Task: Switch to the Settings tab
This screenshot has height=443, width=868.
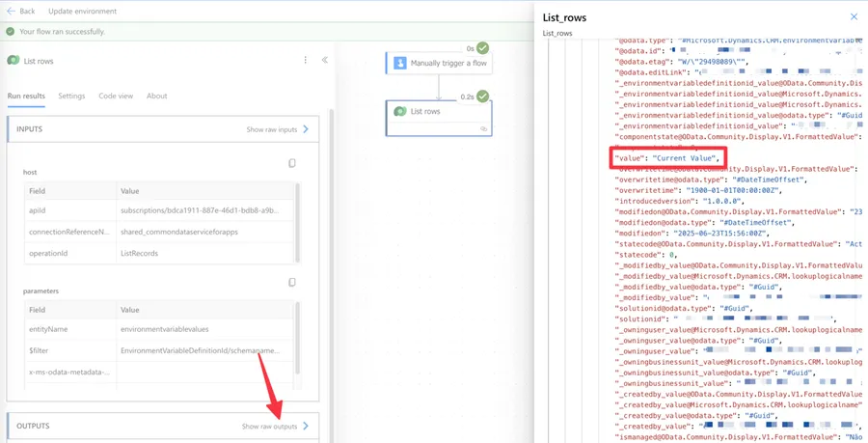Action: click(71, 97)
